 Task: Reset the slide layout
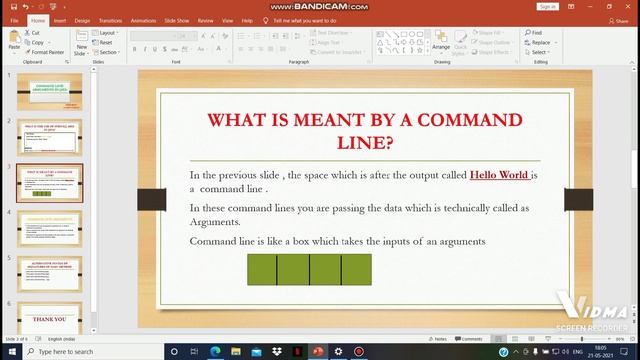pyautogui.click(x=102, y=42)
